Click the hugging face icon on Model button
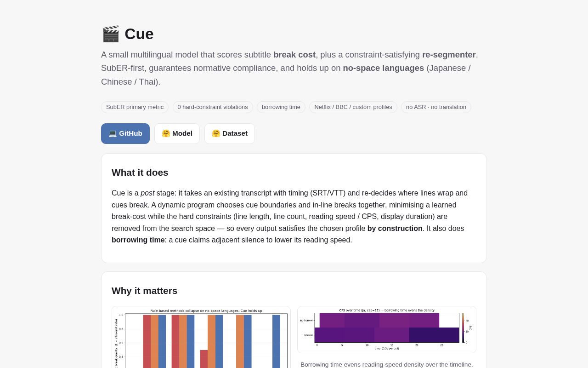 (x=166, y=133)
